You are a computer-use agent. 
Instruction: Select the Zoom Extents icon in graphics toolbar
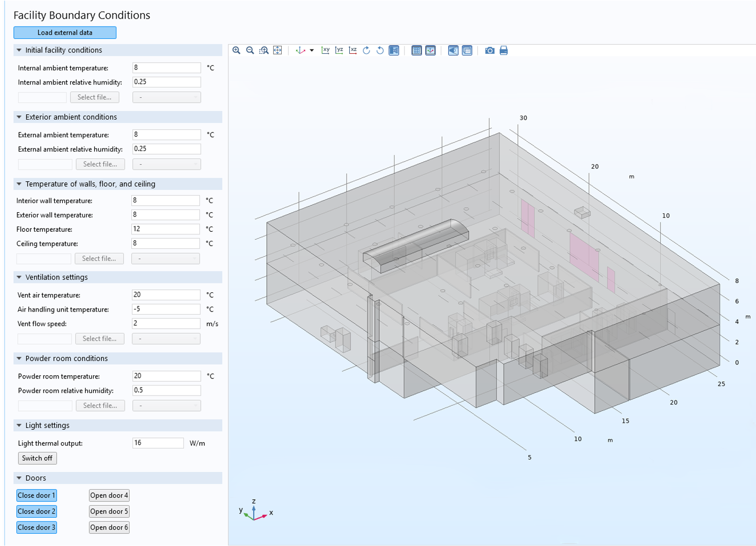click(277, 50)
